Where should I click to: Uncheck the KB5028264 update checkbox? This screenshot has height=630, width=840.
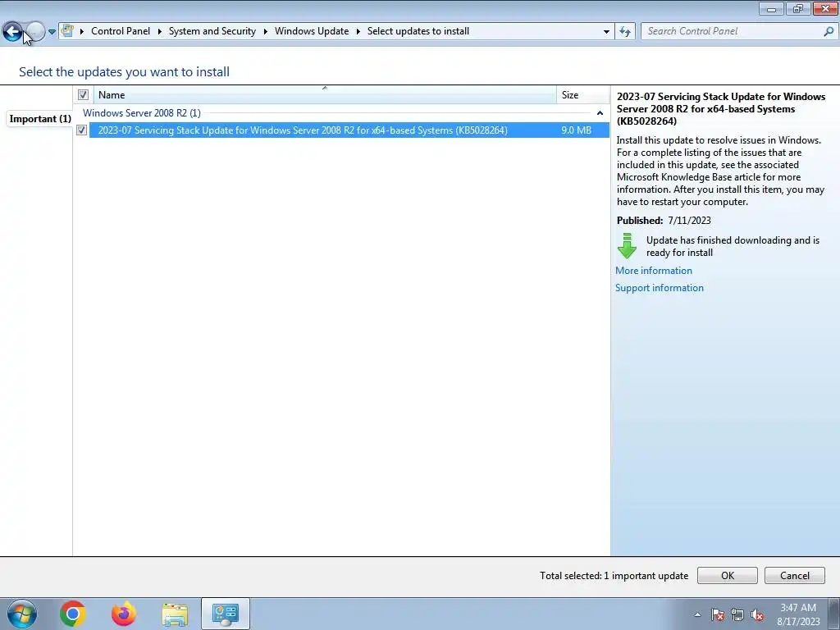(x=81, y=130)
